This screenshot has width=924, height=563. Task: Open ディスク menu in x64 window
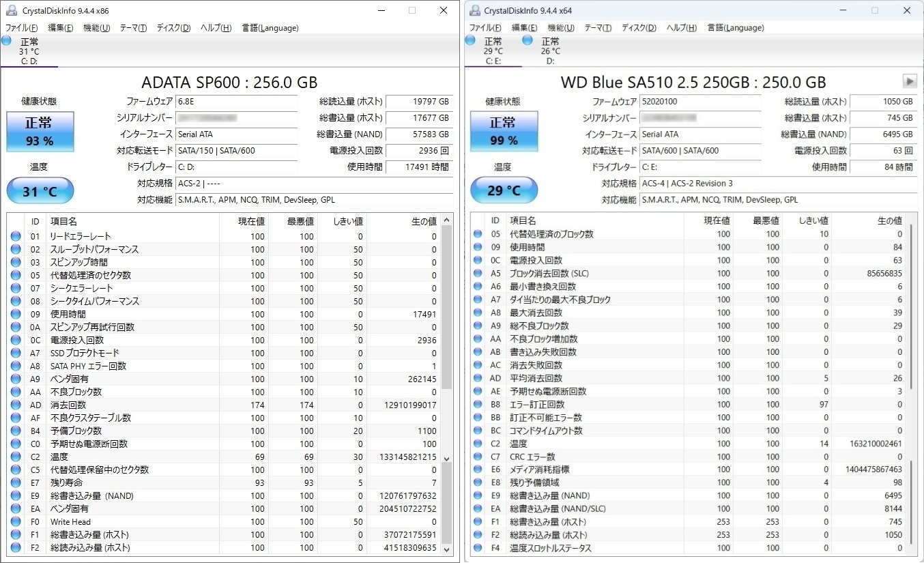[x=639, y=28]
